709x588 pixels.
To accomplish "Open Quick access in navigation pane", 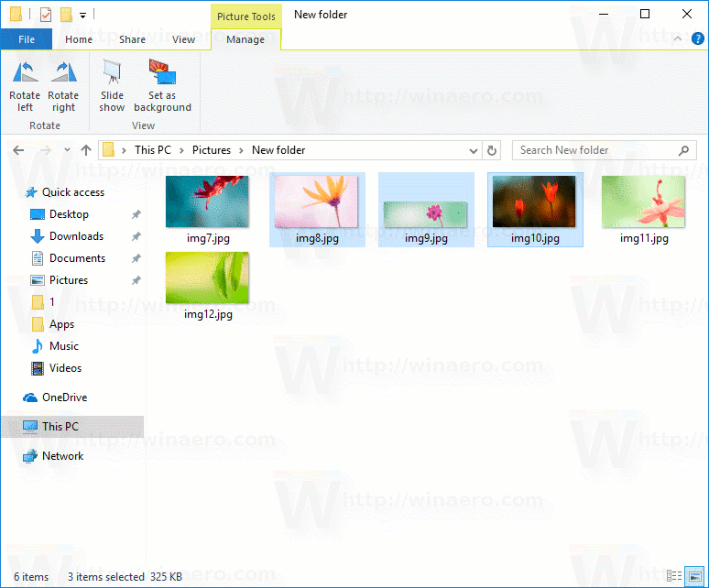I will coord(72,192).
